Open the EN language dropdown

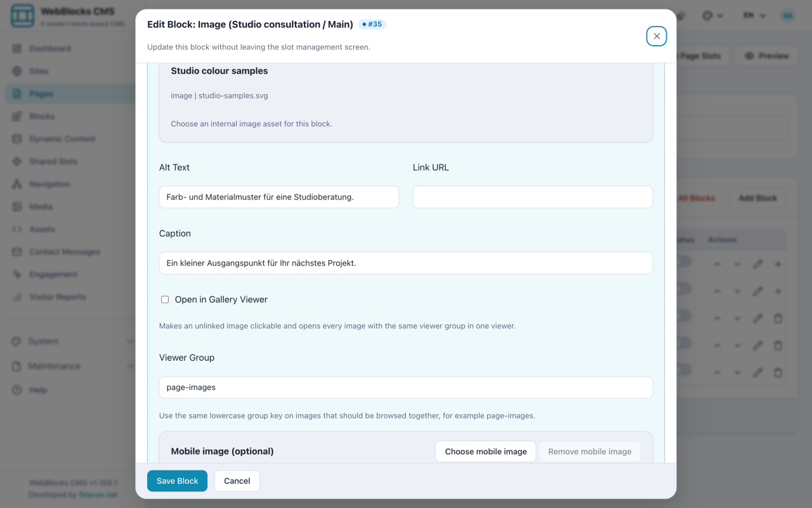tap(755, 16)
